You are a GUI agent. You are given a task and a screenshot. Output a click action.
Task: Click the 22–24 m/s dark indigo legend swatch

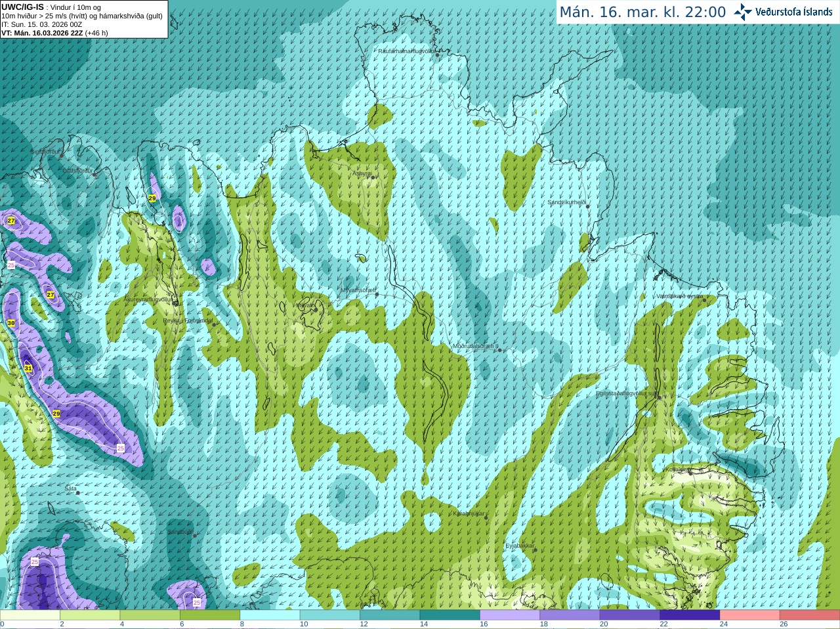pyautogui.click(x=690, y=615)
